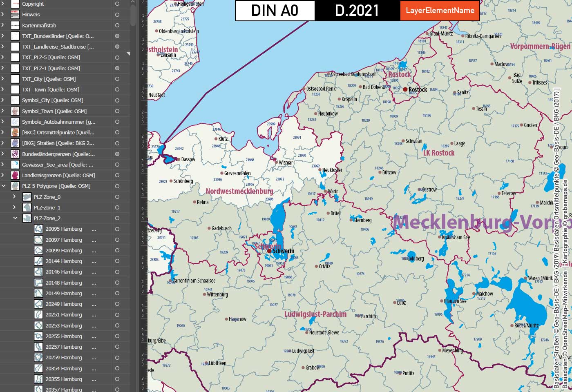Click the target circle for PLZ-Zone_2
Image resolution: width=572 pixels, height=392 pixels.
[117, 218]
